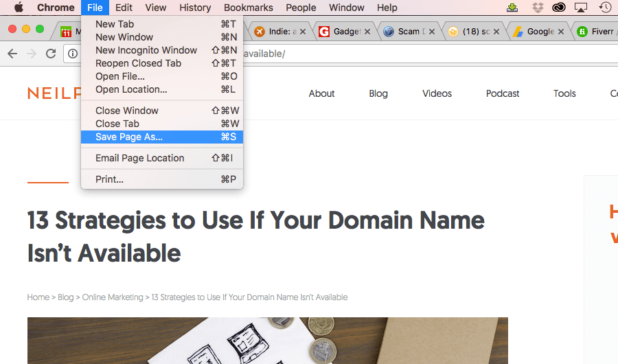Select Close Window menu item
This screenshot has width=618, height=364.
[162, 111]
